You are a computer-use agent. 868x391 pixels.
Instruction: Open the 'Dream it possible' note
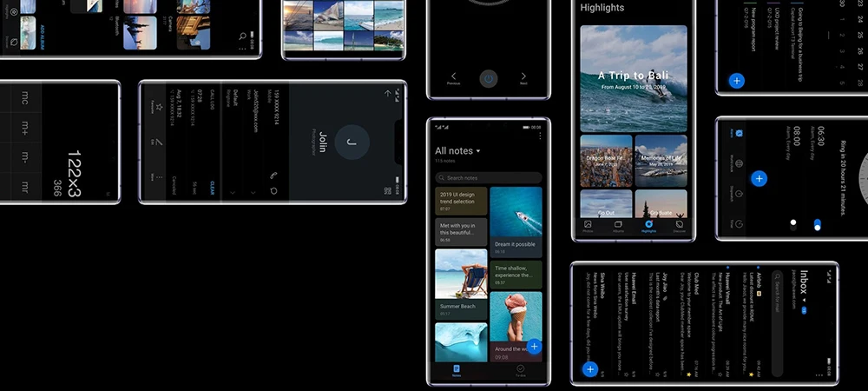[516, 222]
